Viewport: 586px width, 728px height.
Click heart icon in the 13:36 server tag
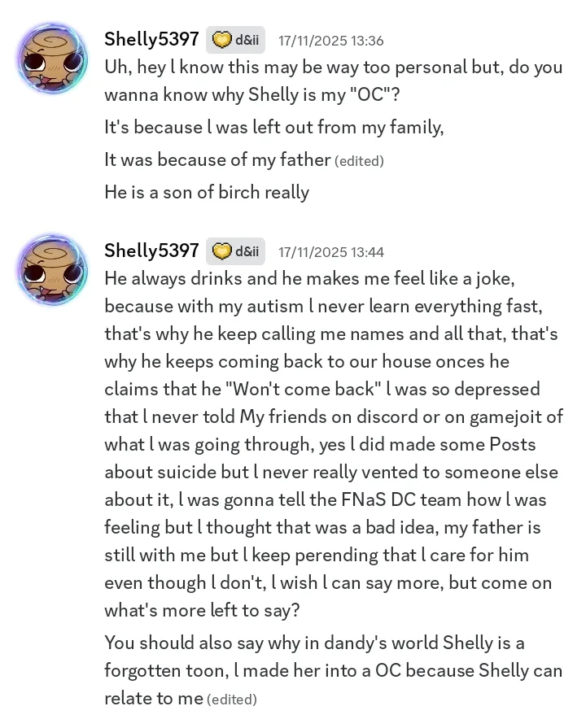221,40
